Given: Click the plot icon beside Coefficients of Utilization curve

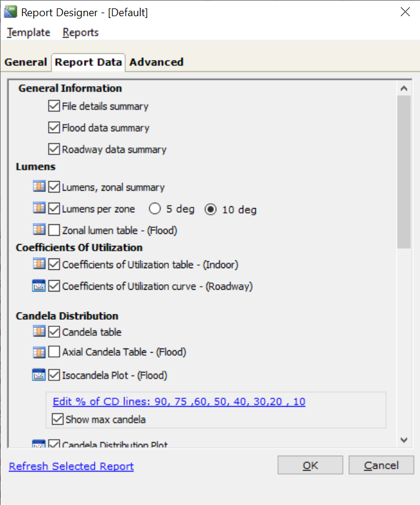Looking at the screenshot, I should [39, 286].
